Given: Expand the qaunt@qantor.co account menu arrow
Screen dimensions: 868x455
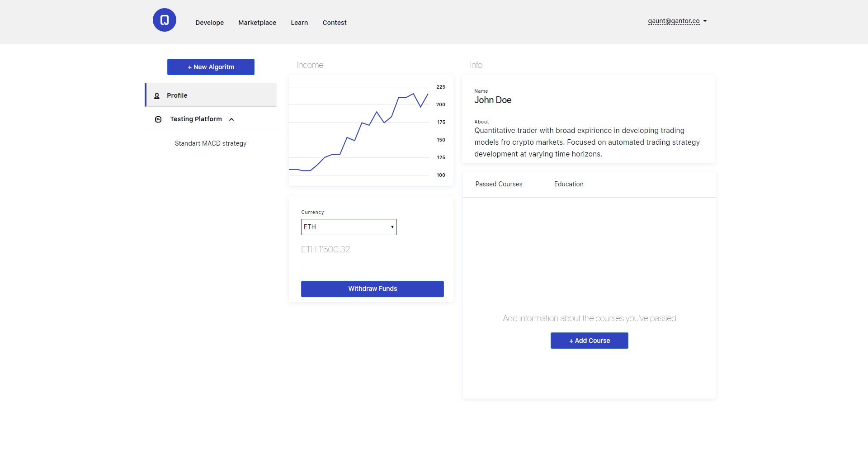Looking at the screenshot, I should pyautogui.click(x=705, y=21).
